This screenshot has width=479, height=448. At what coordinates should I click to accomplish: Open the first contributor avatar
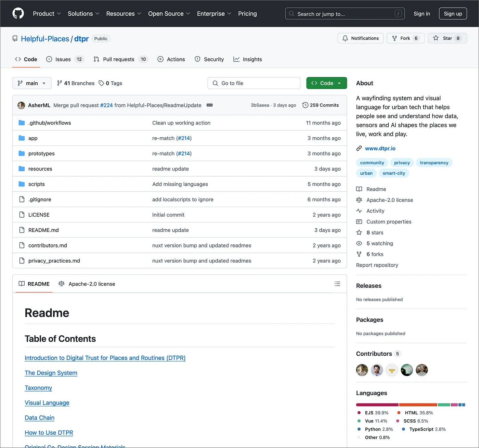(362, 370)
